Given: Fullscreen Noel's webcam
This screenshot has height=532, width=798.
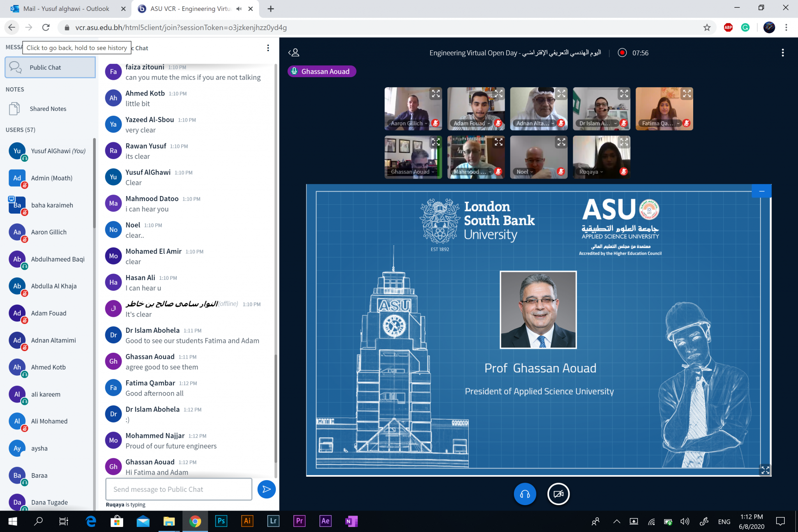Looking at the screenshot, I should [x=561, y=142].
